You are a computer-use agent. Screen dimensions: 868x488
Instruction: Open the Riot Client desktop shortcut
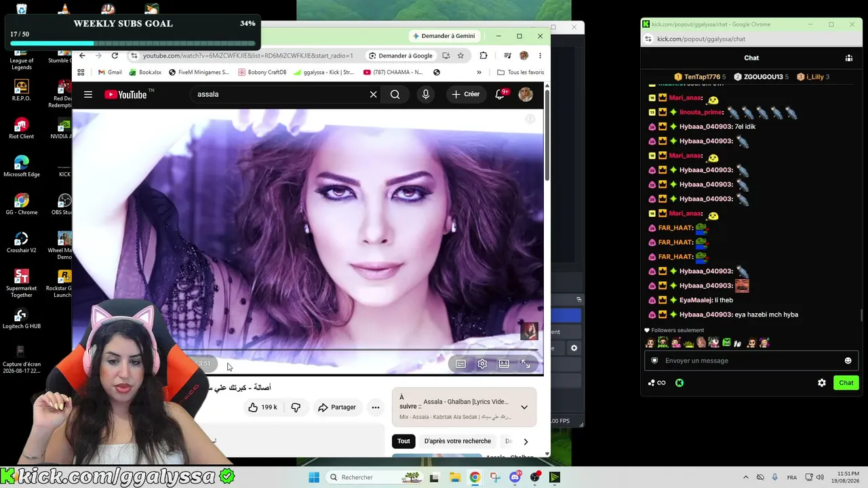[21, 128]
